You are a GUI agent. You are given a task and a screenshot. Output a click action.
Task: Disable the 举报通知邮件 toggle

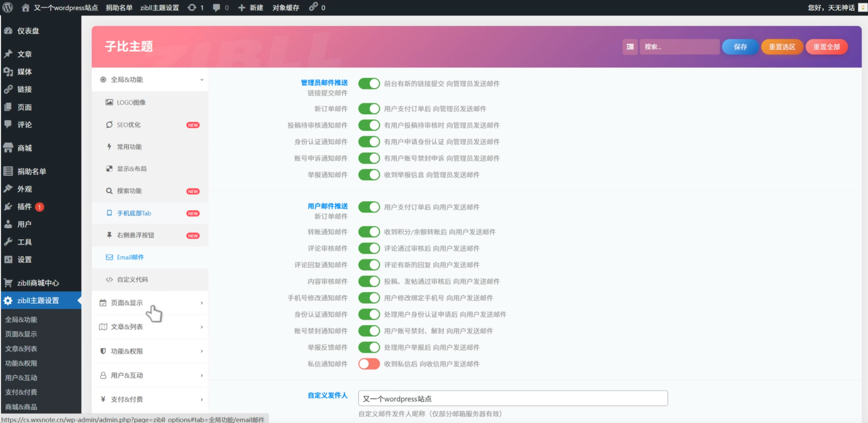pyautogui.click(x=369, y=175)
